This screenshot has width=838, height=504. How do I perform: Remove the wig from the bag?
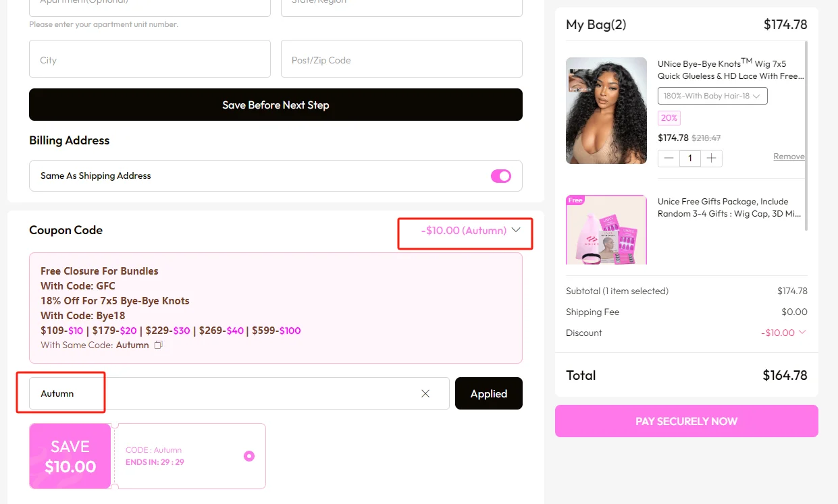pos(789,157)
